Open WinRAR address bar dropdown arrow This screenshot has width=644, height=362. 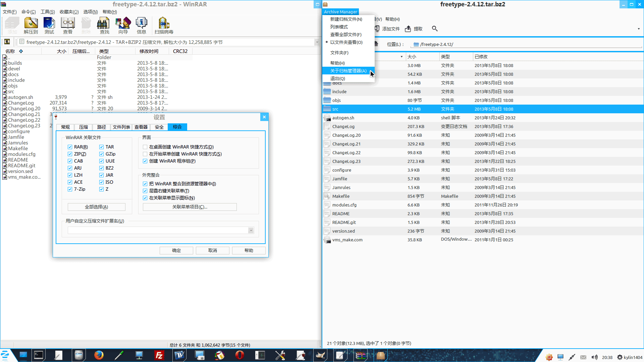click(317, 42)
